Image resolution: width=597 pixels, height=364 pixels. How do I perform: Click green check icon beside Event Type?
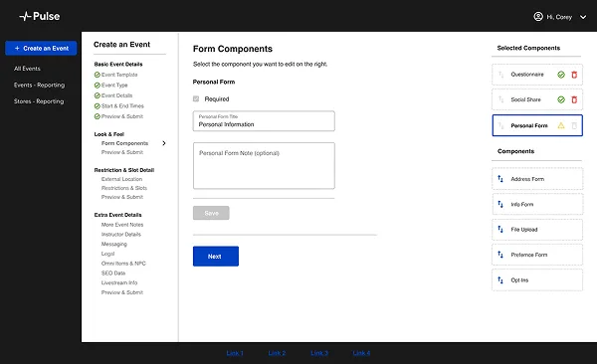(98, 86)
